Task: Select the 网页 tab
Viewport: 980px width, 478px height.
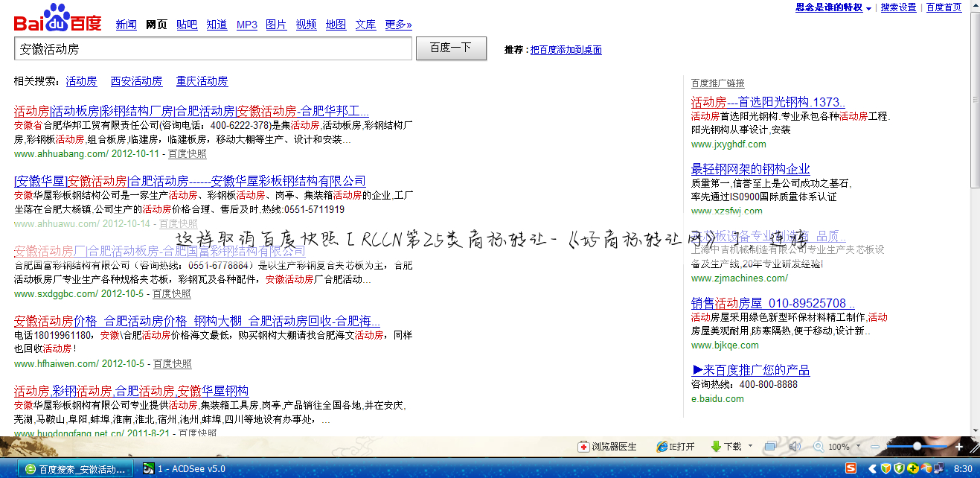Action: pyautogui.click(x=157, y=25)
